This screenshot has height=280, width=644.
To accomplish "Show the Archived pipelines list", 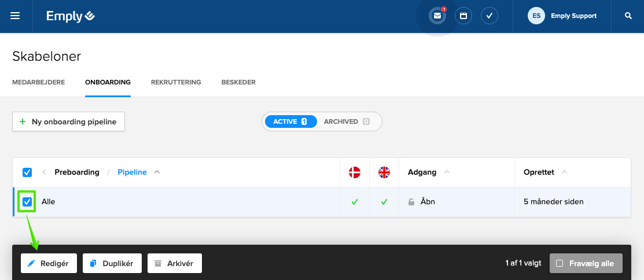I will [346, 121].
